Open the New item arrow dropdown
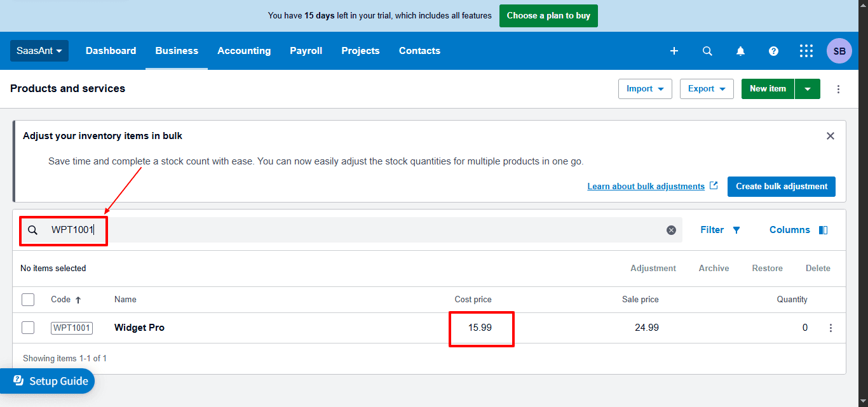 click(808, 89)
